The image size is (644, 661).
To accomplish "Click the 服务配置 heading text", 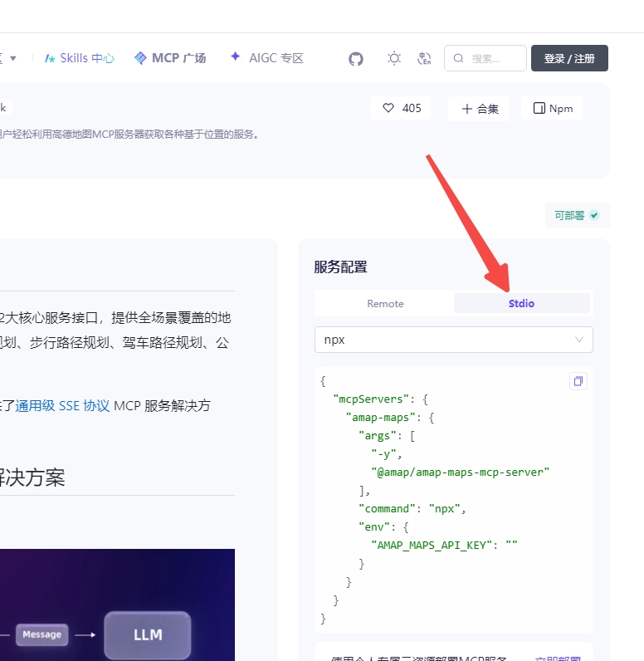I will click(340, 267).
